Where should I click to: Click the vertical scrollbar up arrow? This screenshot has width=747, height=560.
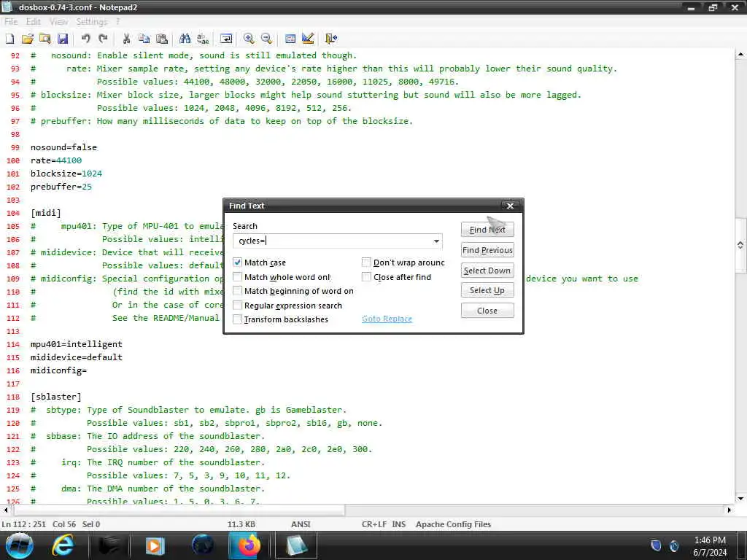[740, 54]
